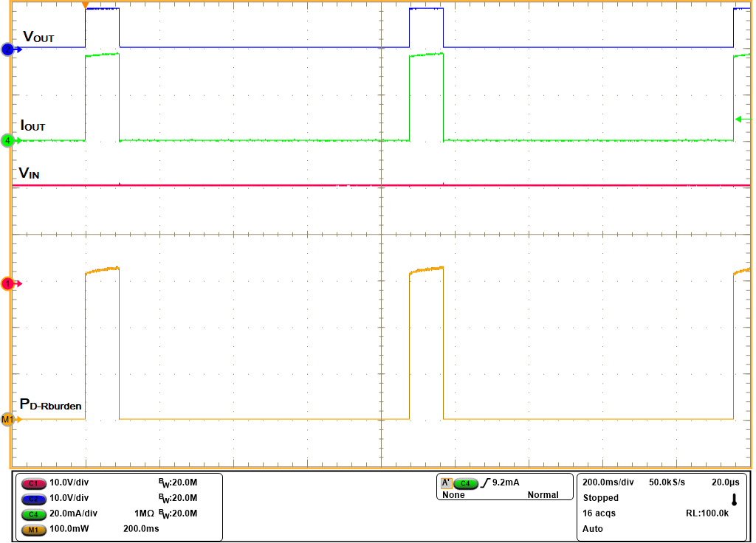756x543 pixels.
Task: Click the thermometer acquisition icon
Action: (735, 499)
